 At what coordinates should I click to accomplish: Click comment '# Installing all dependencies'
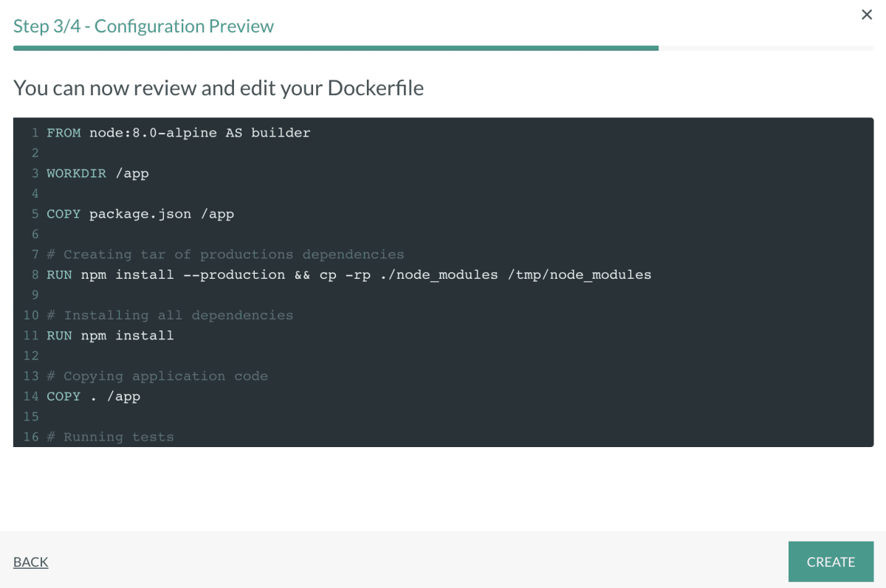click(x=170, y=315)
